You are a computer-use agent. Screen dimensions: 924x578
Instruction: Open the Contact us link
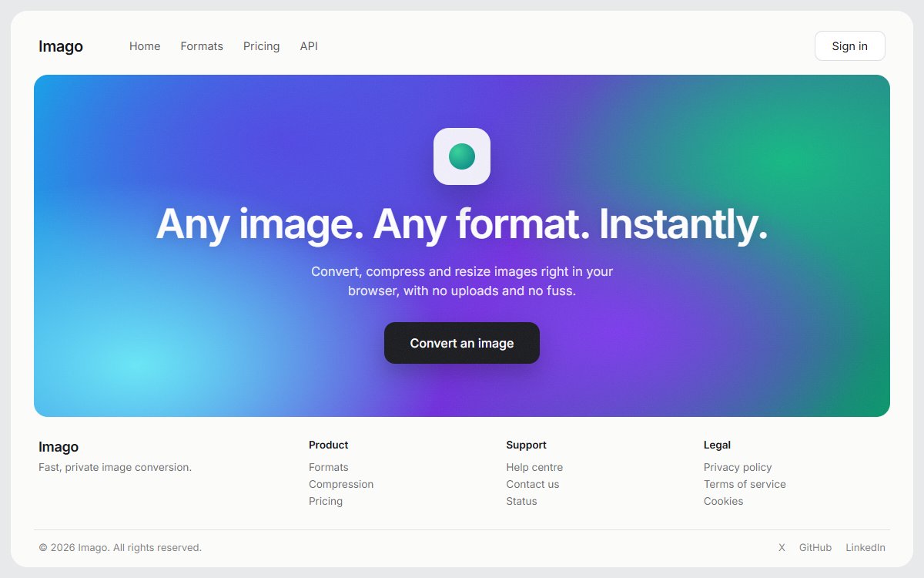(x=533, y=484)
